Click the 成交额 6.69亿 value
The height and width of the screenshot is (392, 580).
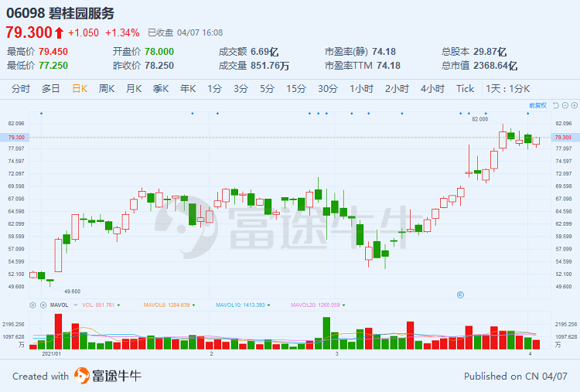click(264, 52)
